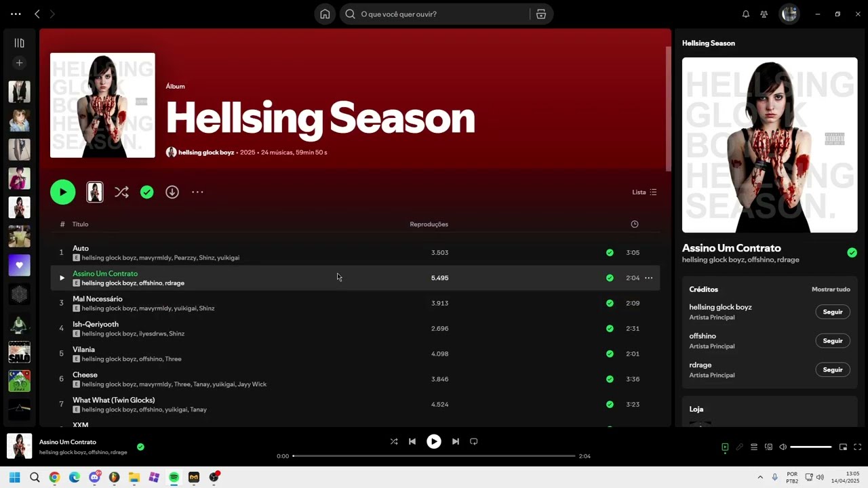Open notifications bell icon

point(746,14)
